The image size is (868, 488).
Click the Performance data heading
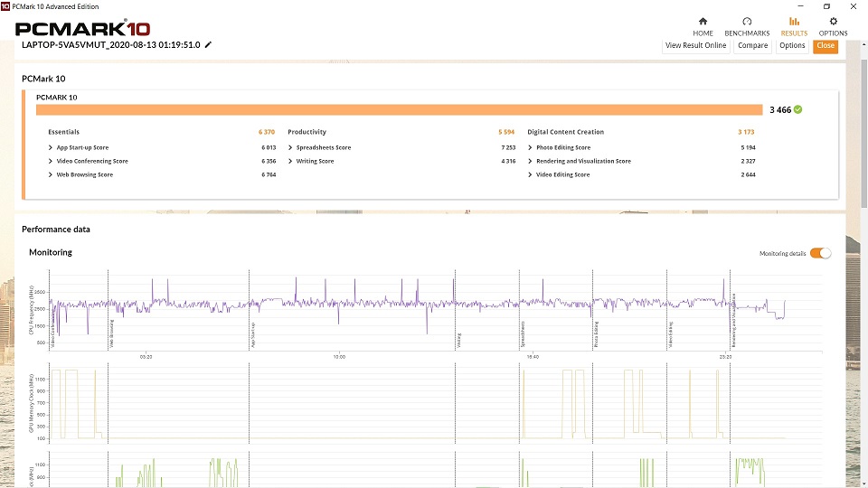56,229
